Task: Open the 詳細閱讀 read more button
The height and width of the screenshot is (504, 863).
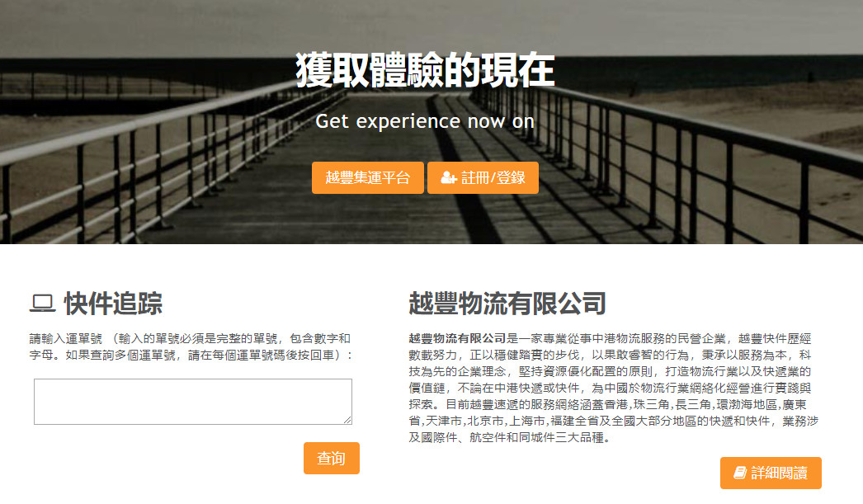Action: (x=771, y=473)
